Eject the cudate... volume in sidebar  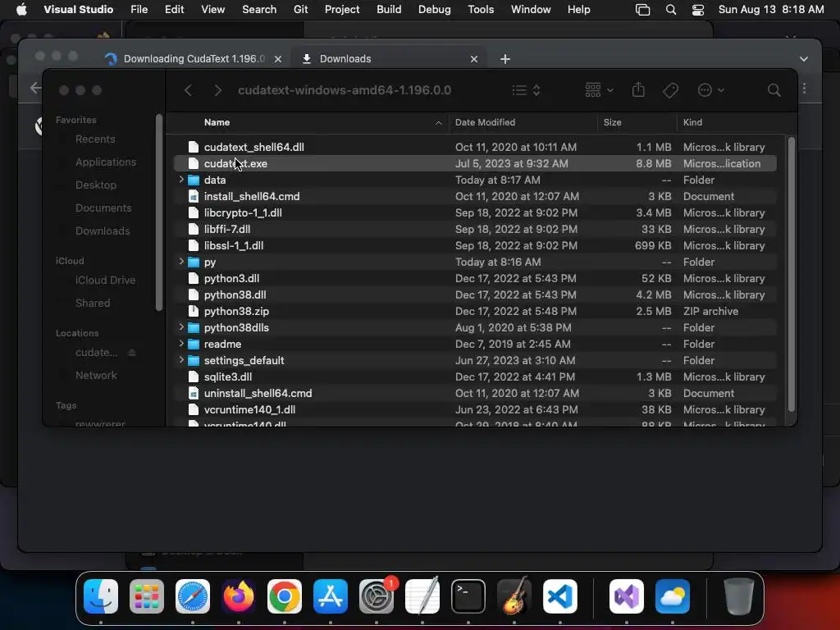[132, 353]
